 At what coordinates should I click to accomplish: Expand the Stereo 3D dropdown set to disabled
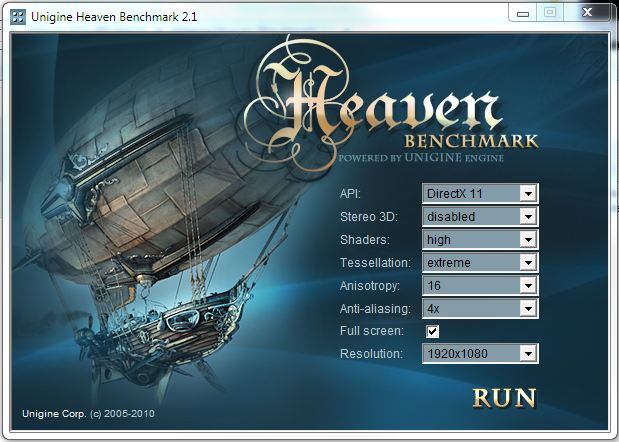point(480,216)
